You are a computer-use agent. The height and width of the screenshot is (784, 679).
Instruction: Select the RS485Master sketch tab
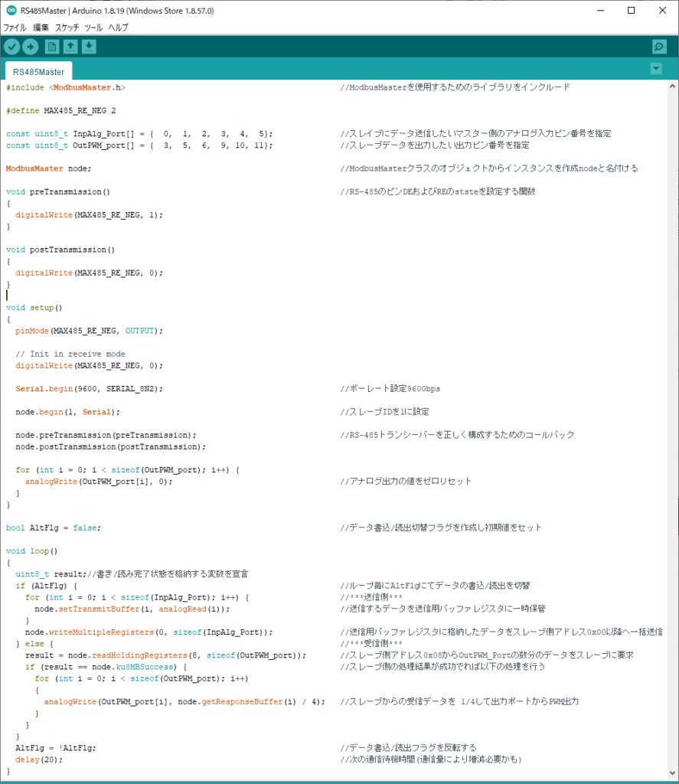[38, 71]
